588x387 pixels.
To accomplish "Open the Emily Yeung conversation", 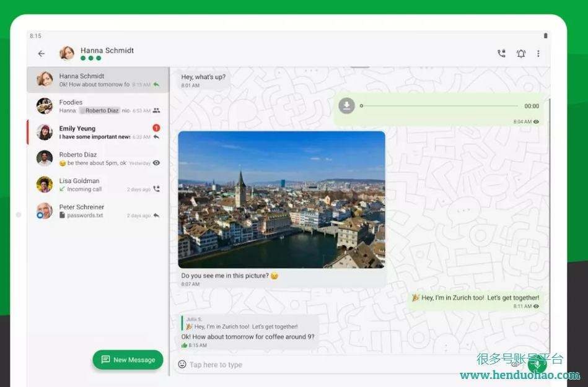I will [x=98, y=133].
